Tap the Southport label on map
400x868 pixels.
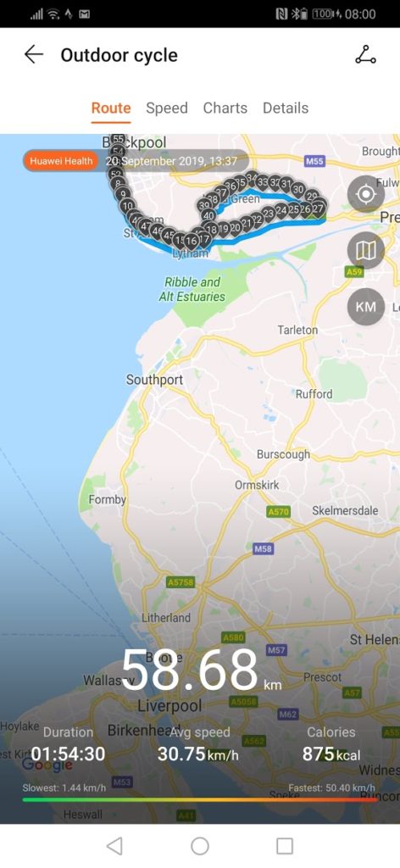[x=154, y=380]
